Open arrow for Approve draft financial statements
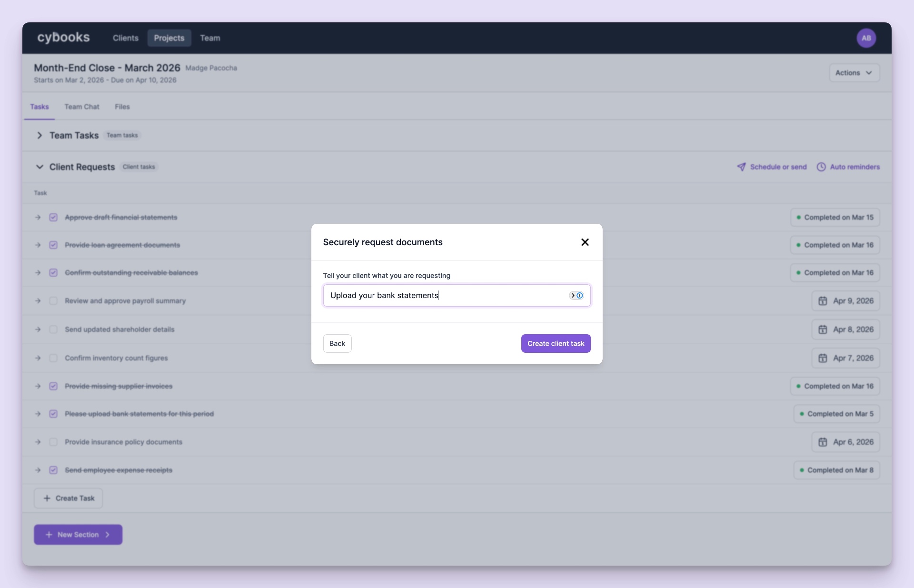The height and width of the screenshot is (588, 914). pos(38,218)
